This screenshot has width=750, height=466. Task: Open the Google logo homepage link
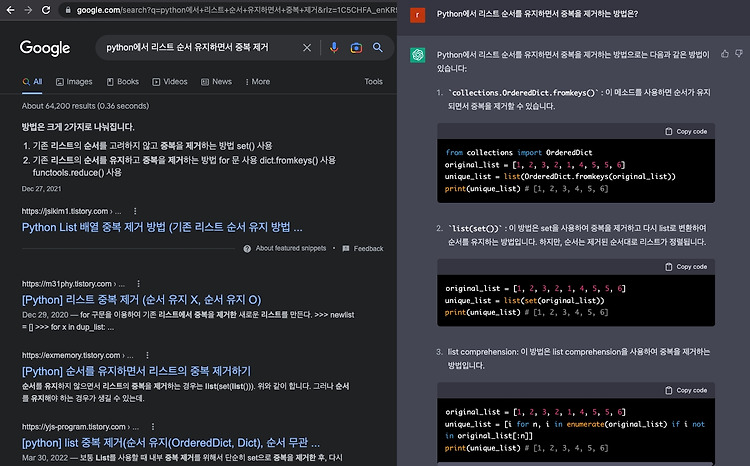click(45, 47)
